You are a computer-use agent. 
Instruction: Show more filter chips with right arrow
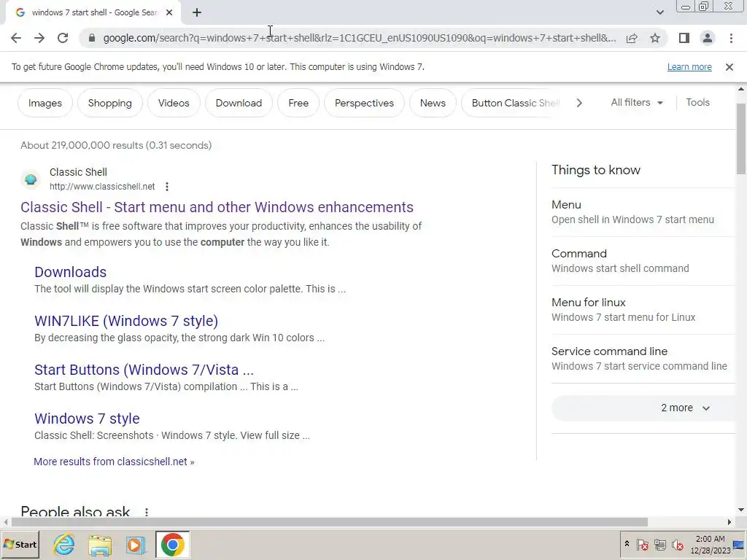(578, 103)
